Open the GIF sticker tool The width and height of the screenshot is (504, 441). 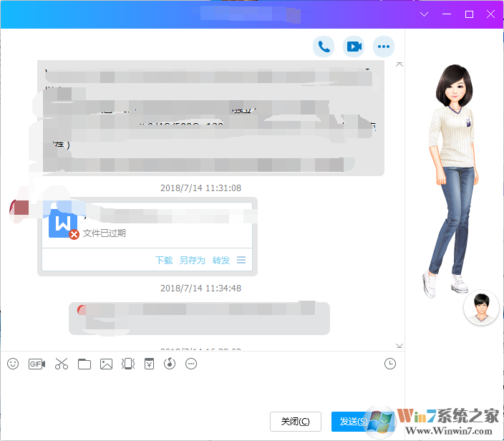pyautogui.click(x=37, y=364)
